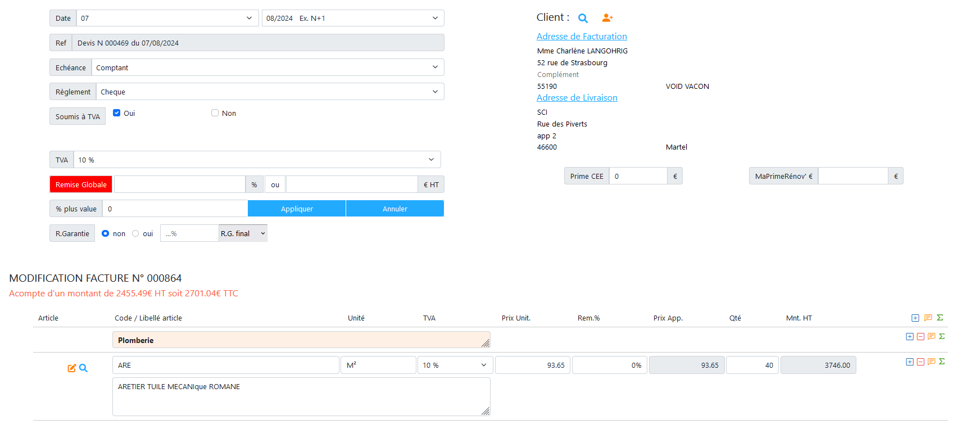Click the Prix App. field showing 93.65

click(687, 365)
